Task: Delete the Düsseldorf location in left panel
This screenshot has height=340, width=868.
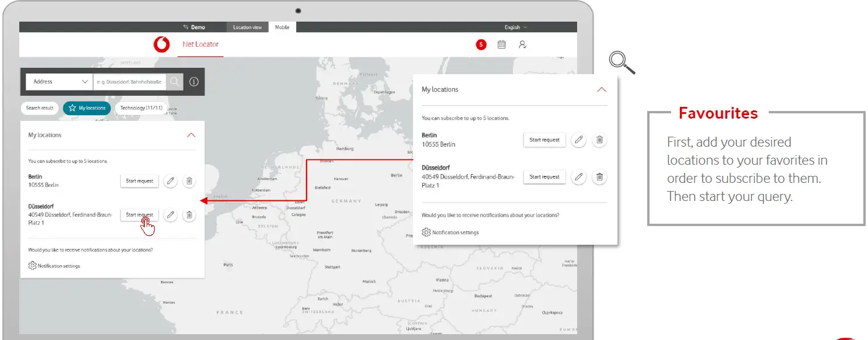Action: 189,215
